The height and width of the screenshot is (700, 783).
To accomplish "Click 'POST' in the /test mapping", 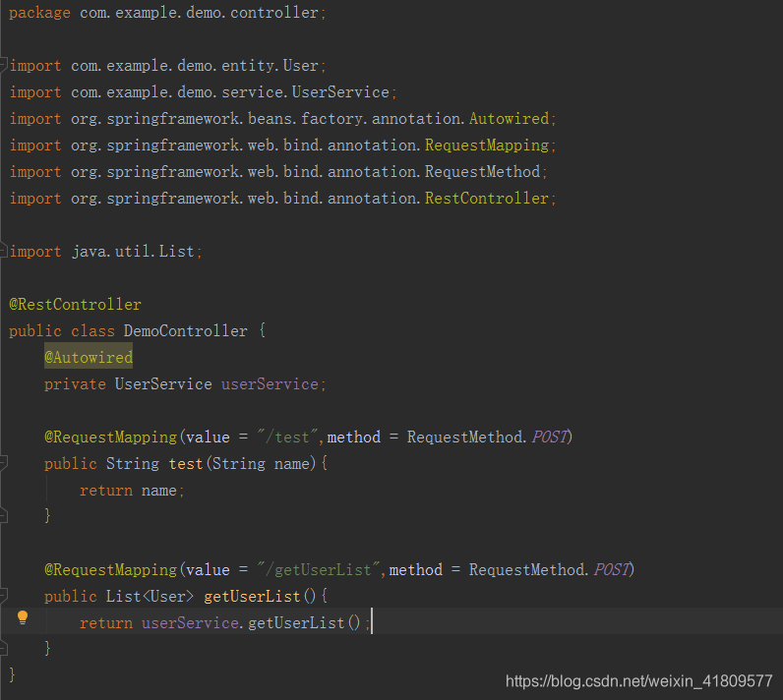I will click(x=549, y=437).
